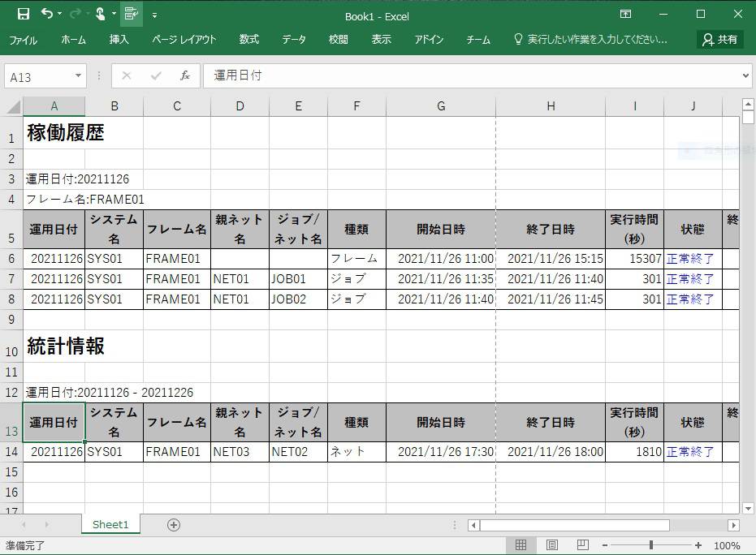The height and width of the screenshot is (555, 756).
Task: Click the touch/mouse mode icon
Action: (101, 14)
